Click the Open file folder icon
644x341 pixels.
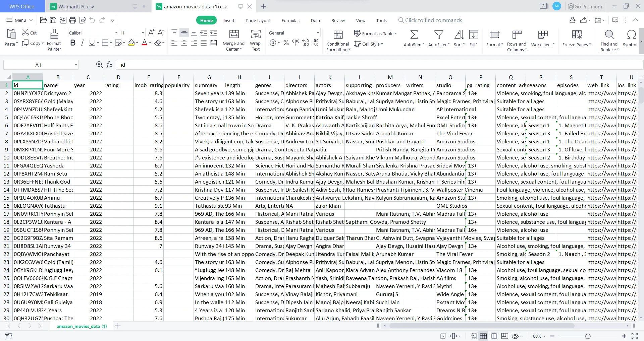coord(43,20)
